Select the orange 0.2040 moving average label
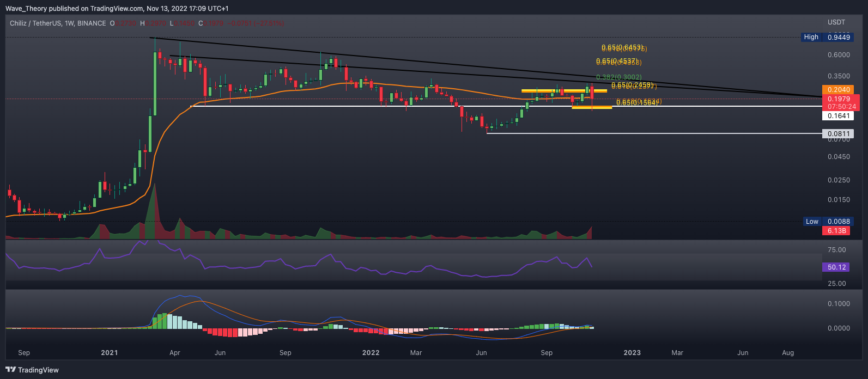Image resolution: width=868 pixels, height=379 pixels. (837, 90)
